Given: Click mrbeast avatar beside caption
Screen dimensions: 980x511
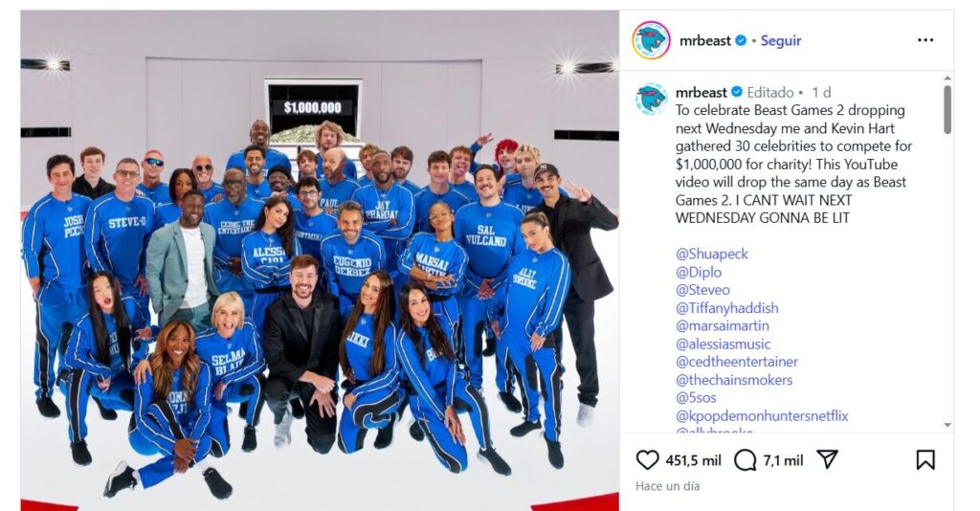Looking at the screenshot, I should tap(651, 99).
